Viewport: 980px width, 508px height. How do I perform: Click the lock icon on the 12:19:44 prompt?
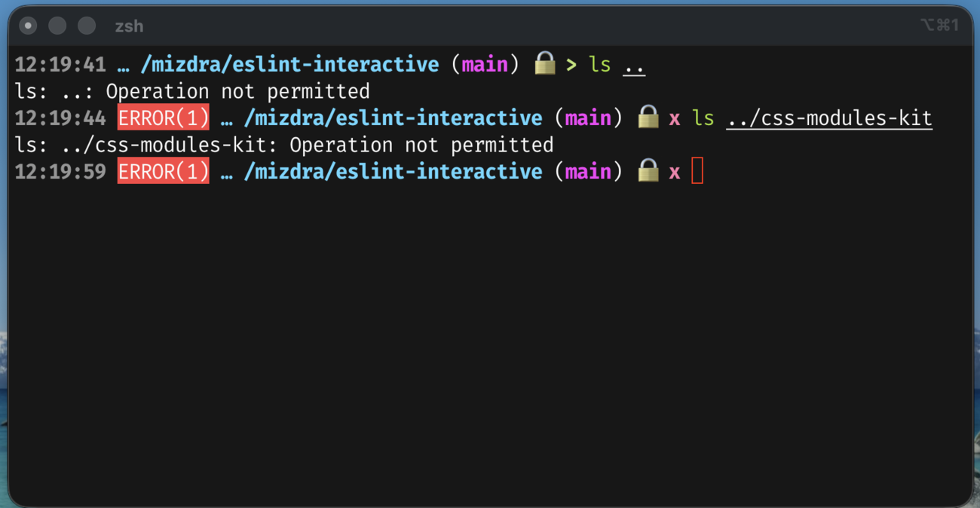[648, 117]
